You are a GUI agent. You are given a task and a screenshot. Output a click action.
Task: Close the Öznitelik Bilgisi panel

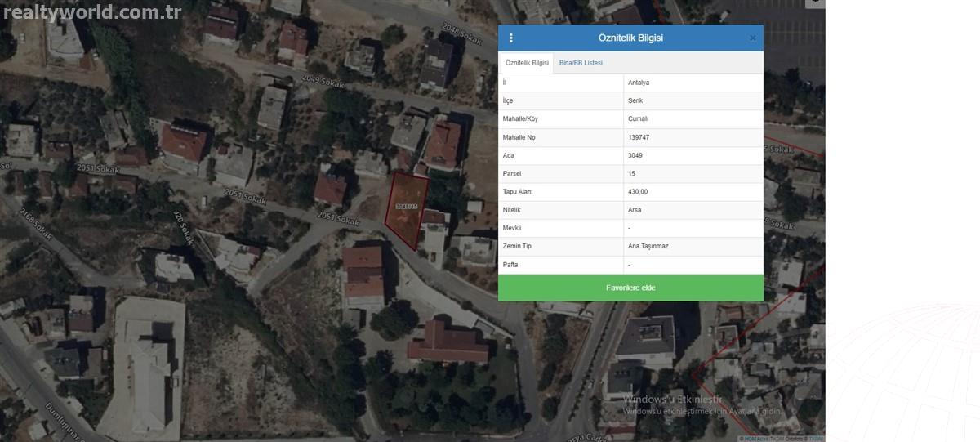click(x=753, y=38)
